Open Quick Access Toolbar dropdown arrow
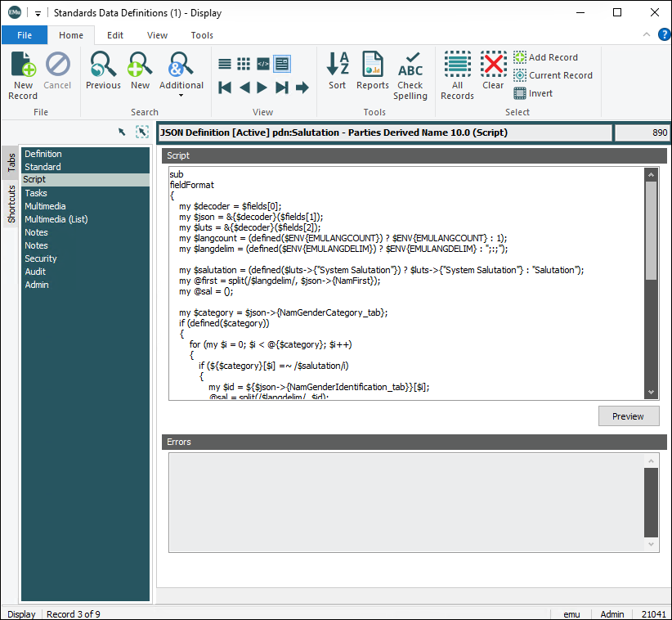 point(38,13)
